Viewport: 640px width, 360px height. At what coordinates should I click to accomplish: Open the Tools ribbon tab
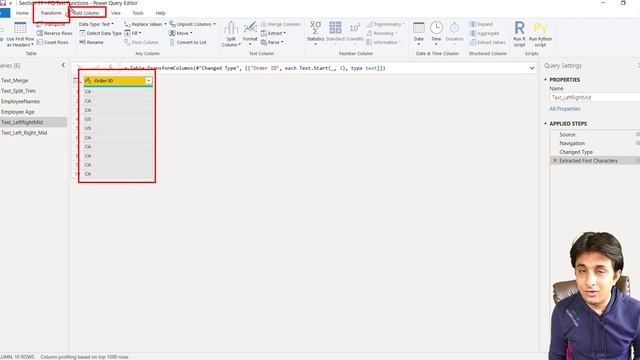tap(138, 13)
